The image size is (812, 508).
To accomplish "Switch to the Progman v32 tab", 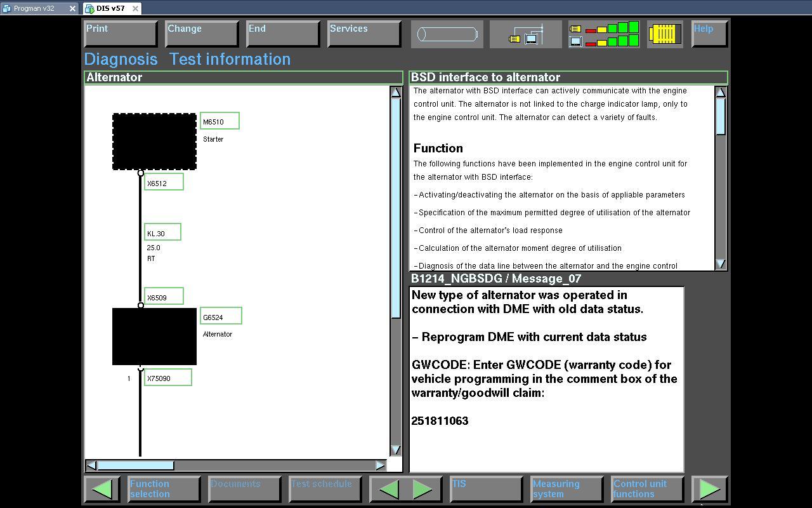I will click(34, 8).
